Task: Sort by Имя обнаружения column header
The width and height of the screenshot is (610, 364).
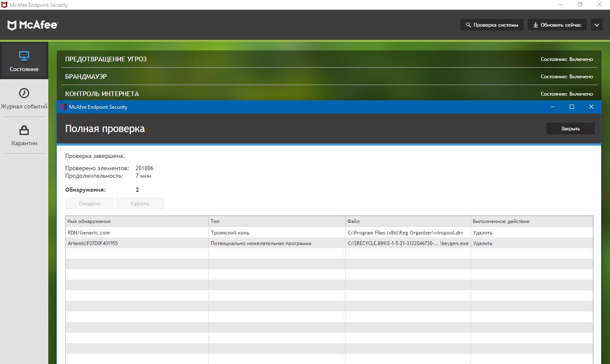Action: [137, 221]
